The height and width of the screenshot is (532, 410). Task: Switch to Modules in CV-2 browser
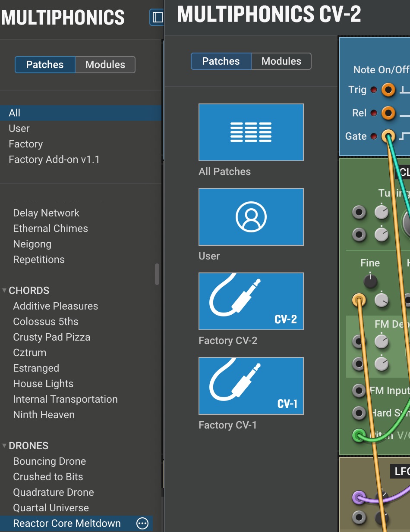[x=281, y=61]
